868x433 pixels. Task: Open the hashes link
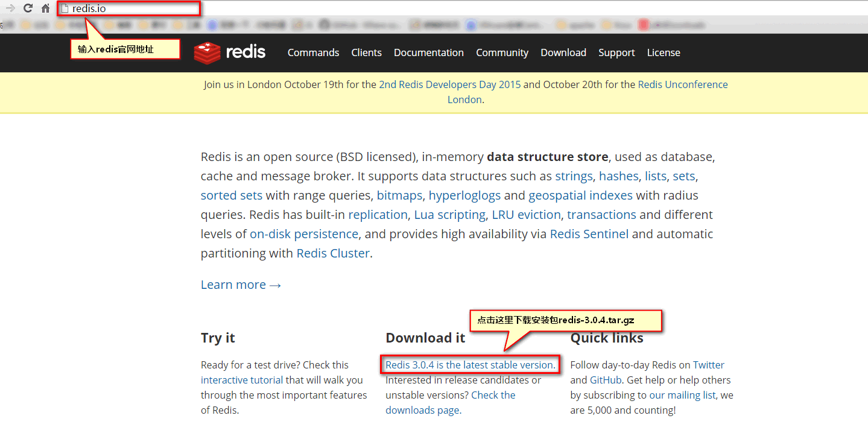click(618, 176)
